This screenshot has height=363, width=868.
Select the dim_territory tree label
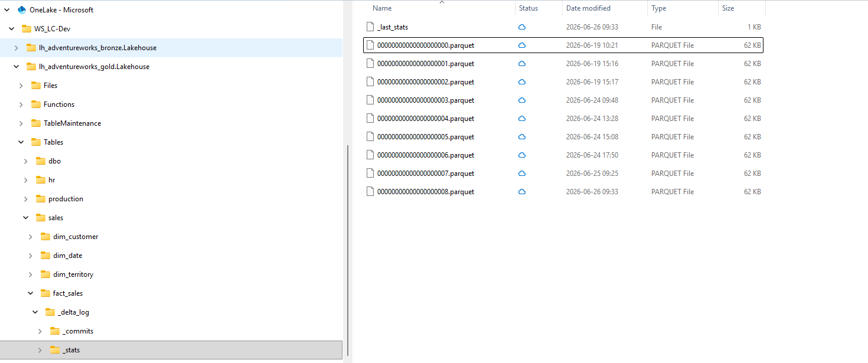[73, 274]
